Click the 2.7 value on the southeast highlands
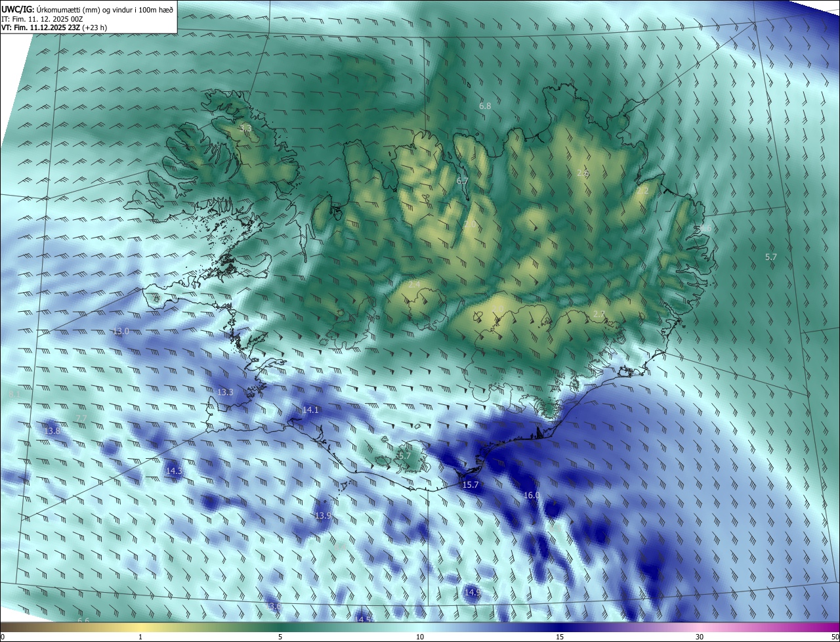 598,315
